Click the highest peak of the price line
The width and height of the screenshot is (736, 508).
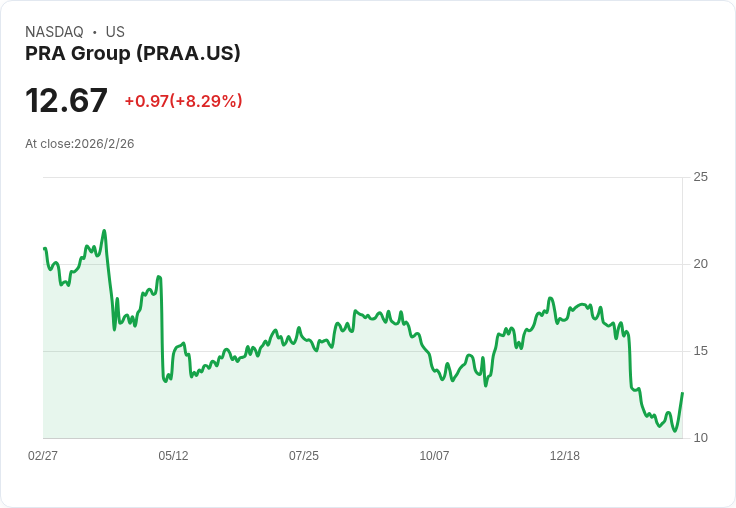coord(104,231)
